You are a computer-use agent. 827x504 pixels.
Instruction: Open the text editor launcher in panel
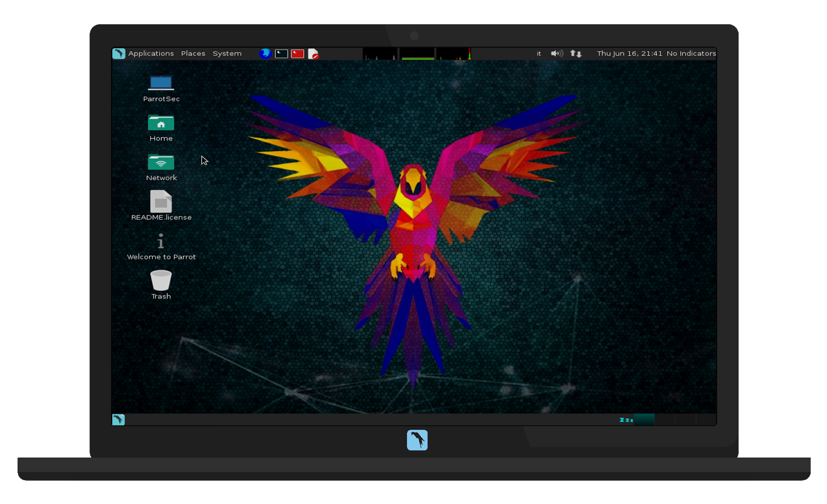[313, 54]
